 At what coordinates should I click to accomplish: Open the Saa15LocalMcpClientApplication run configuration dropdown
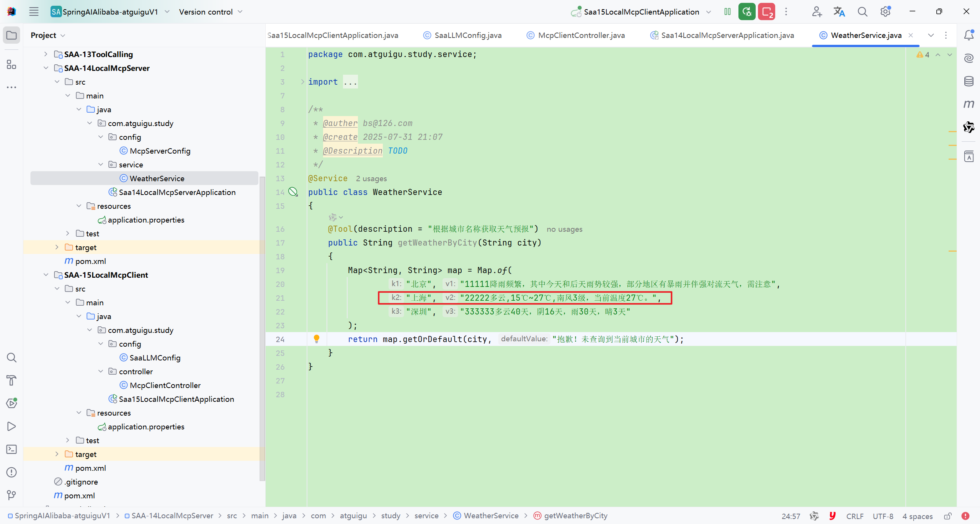click(x=642, y=12)
